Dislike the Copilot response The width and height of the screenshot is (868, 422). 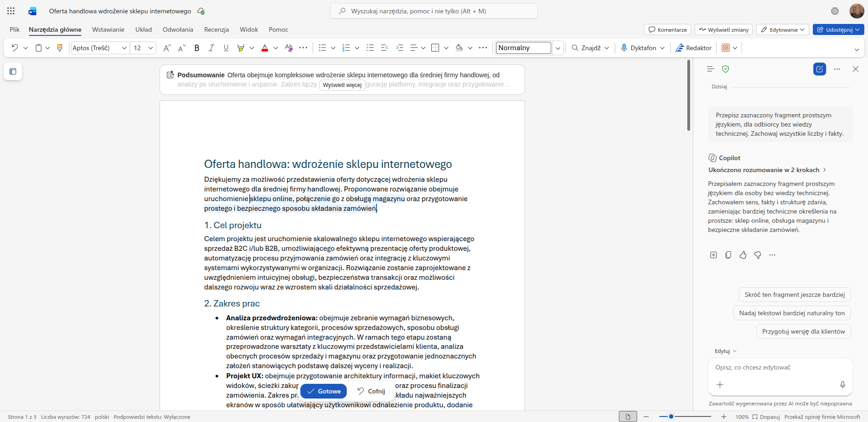[x=758, y=255]
